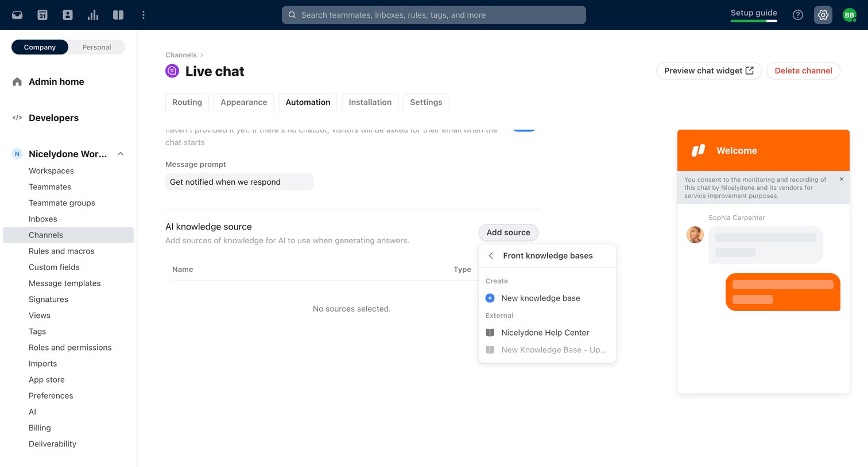Click the Name column header
This screenshot has width=868, height=467.
[183, 270]
